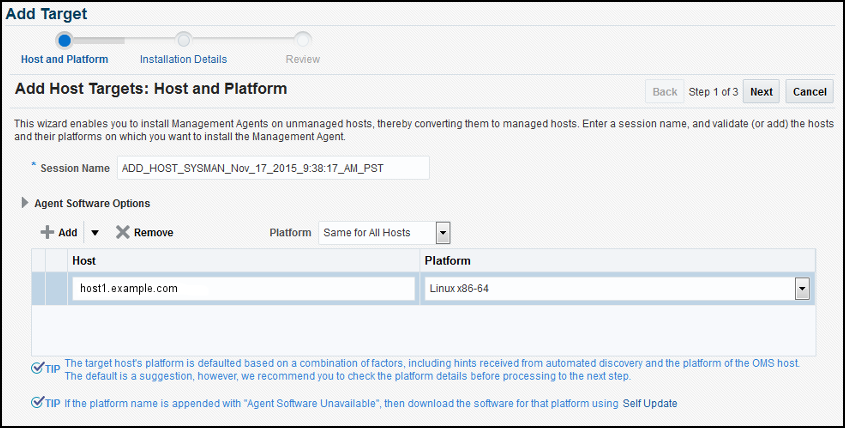Click the Remove X icon

(122, 232)
